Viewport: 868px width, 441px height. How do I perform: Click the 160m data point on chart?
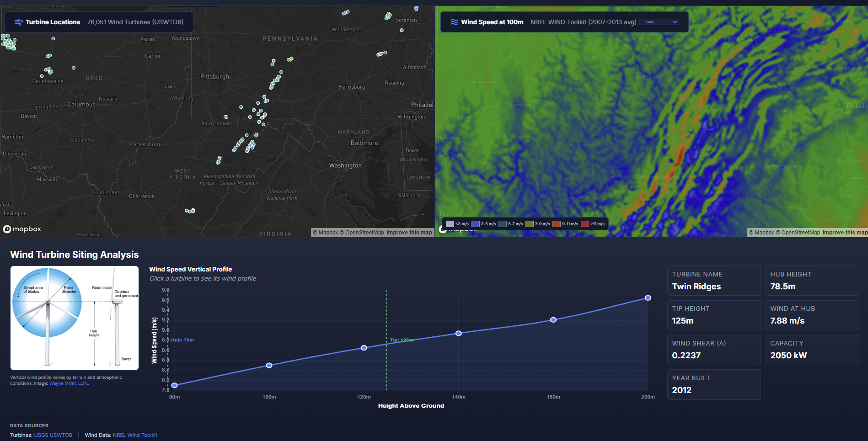point(553,320)
